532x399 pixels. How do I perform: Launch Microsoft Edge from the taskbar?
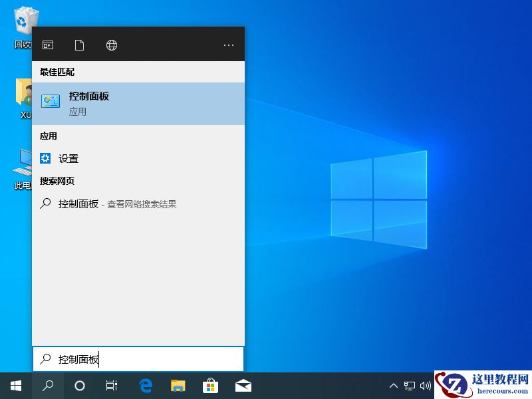point(145,386)
